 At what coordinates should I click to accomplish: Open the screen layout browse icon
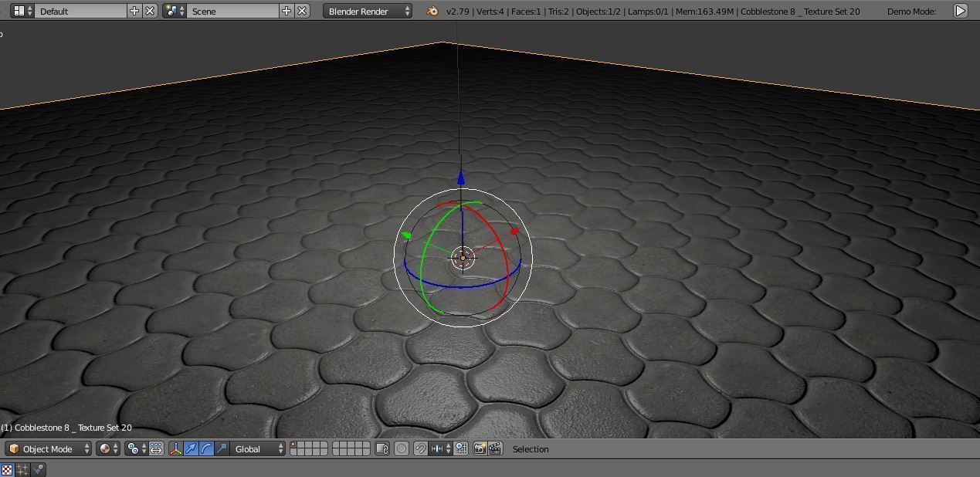tap(22, 11)
